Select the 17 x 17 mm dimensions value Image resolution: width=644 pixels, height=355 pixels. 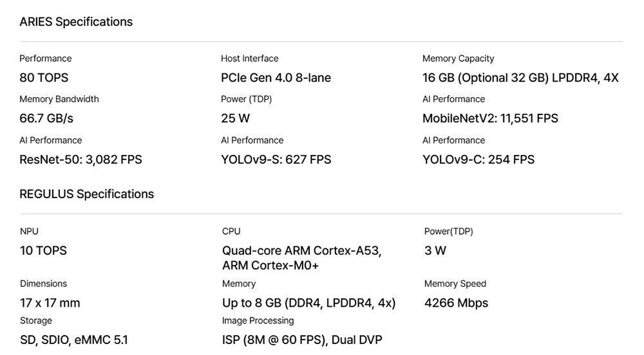[x=50, y=303]
